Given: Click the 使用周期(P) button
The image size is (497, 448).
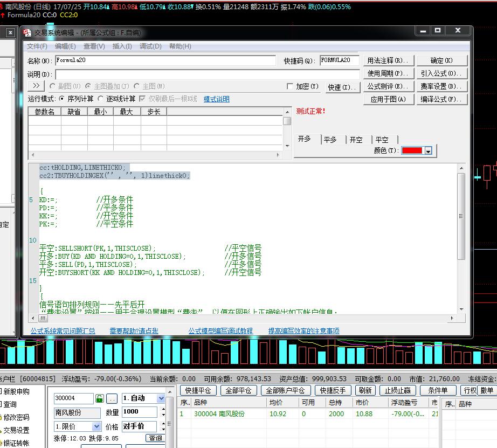Looking at the screenshot, I should (x=389, y=73).
